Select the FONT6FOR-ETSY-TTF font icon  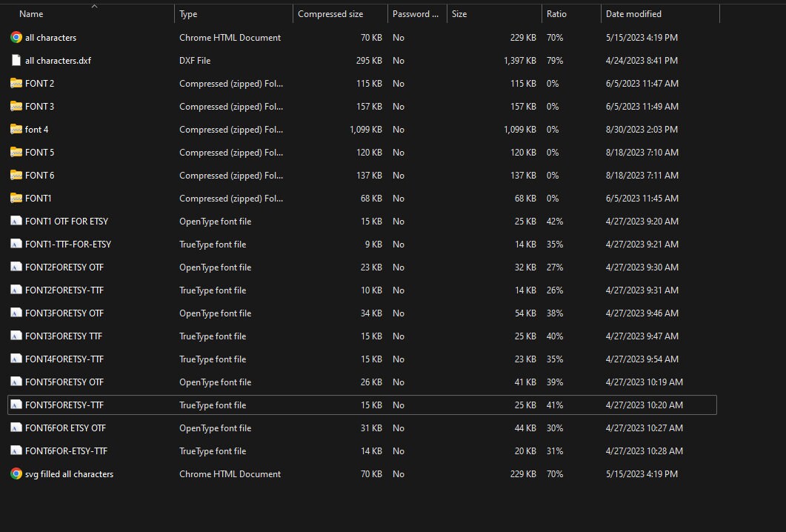tap(16, 450)
